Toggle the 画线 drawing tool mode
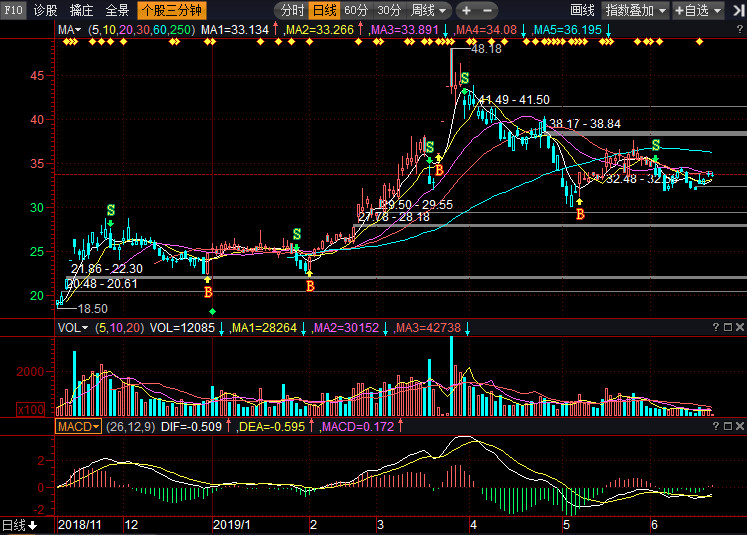Screen dimensions: 747x535 click(582, 10)
